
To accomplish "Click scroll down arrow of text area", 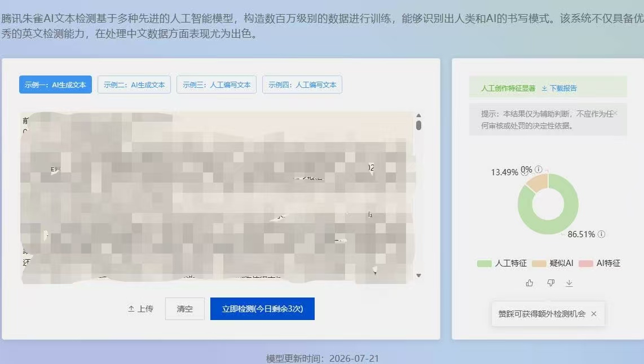I will [x=418, y=276].
